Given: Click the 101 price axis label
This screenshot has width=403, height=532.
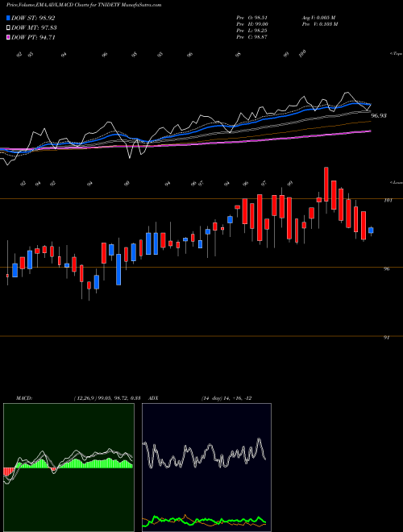Looking at the screenshot, I should pos(388,200).
